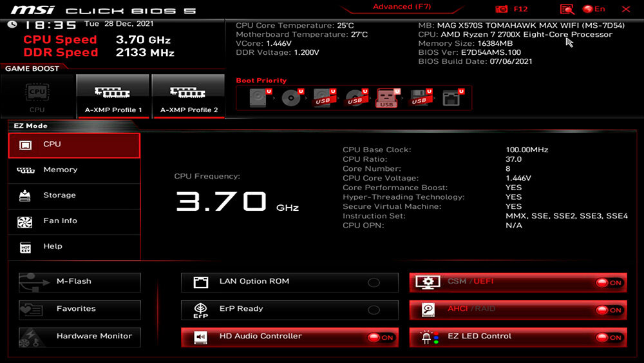Click the CPU Core Voltage 1.446V value
The width and height of the screenshot is (644, 363).
click(x=518, y=178)
